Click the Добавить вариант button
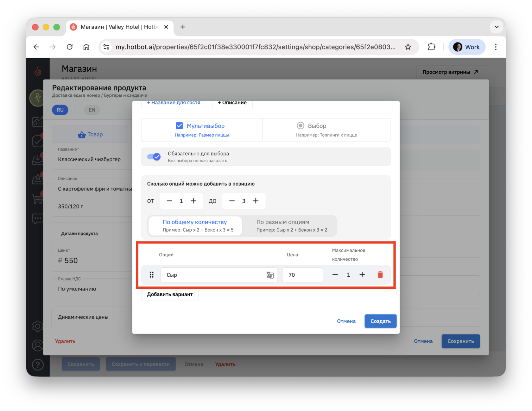Viewport: 532px width, 411px height. pyautogui.click(x=170, y=294)
